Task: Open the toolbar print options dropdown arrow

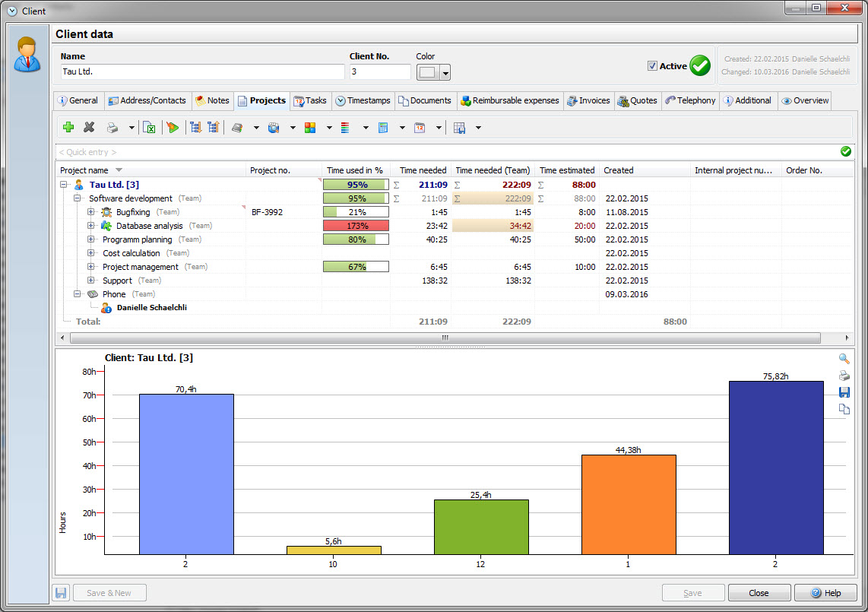Action: tap(131, 128)
